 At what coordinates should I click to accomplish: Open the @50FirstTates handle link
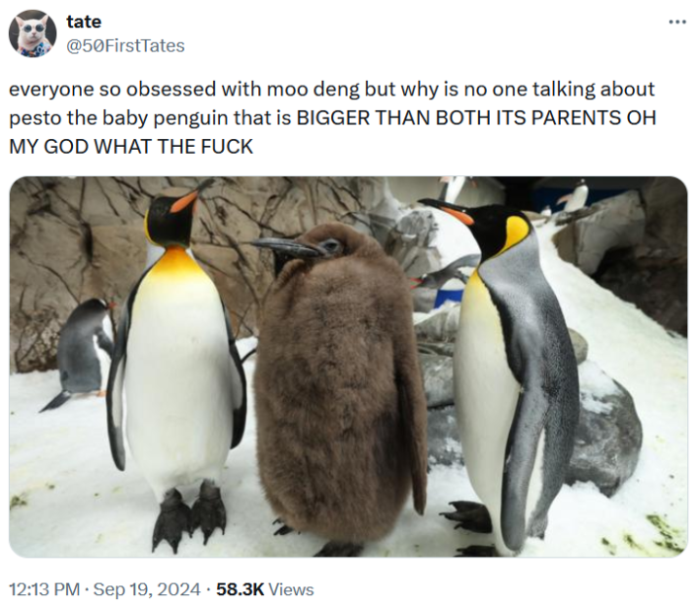pyautogui.click(x=125, y=45)
